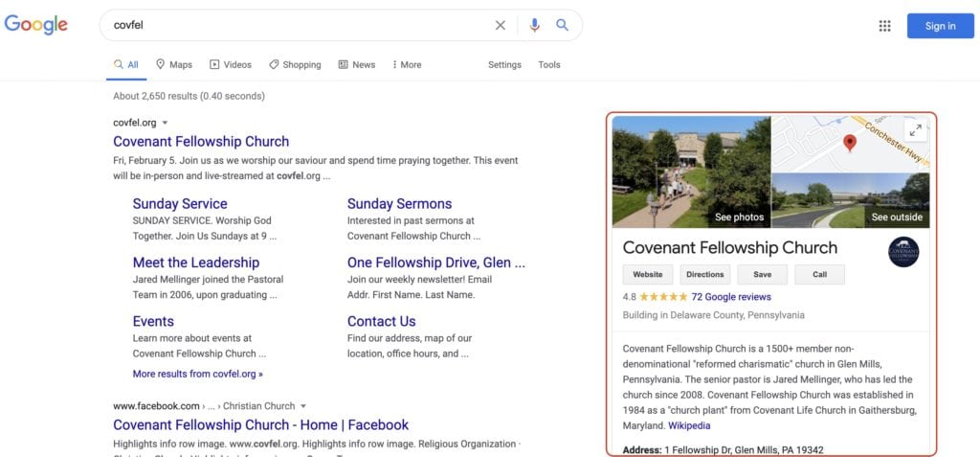Viewport: 980px width, 457px height.
Task: Click the Website button in knowledge panel
Action: tap(648, 274)
